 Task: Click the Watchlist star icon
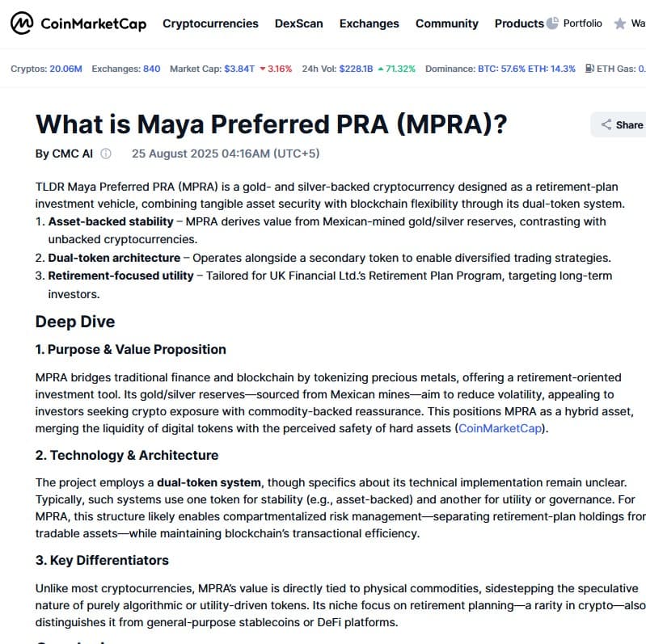pos(620,23)
